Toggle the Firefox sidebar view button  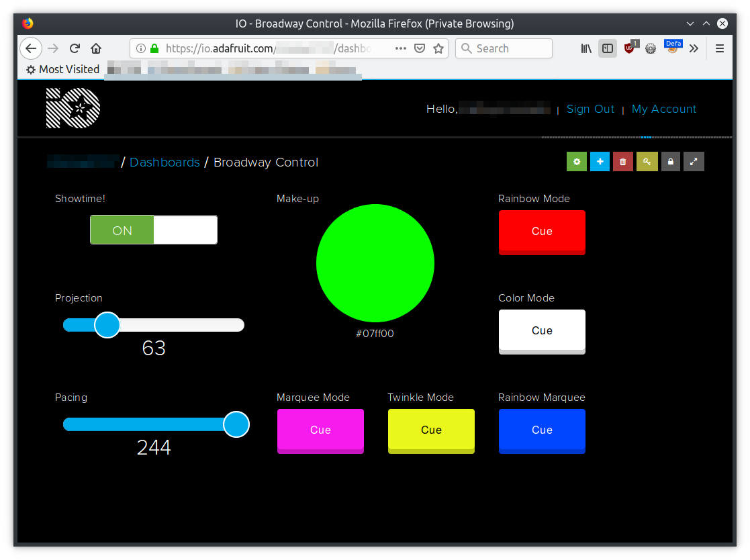click(x=608, y=48)
